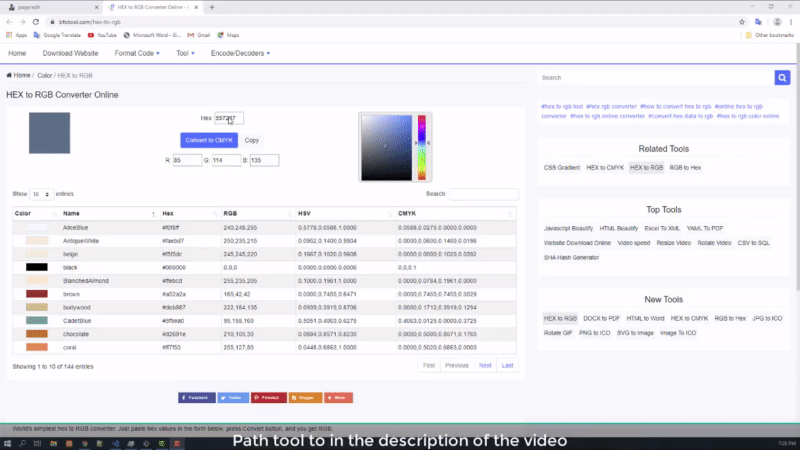Share page via Facebook button
Image resolution: width=800 pixels, height=450 pixels.
(x=197, y=397)
